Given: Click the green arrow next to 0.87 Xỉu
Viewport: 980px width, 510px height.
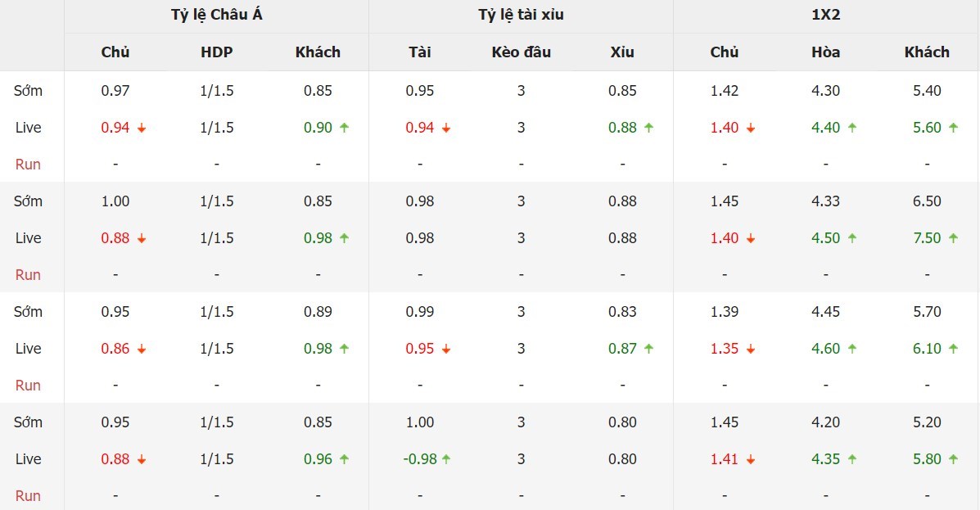Looking at the screenshot, I should click(x=648, y=349).
